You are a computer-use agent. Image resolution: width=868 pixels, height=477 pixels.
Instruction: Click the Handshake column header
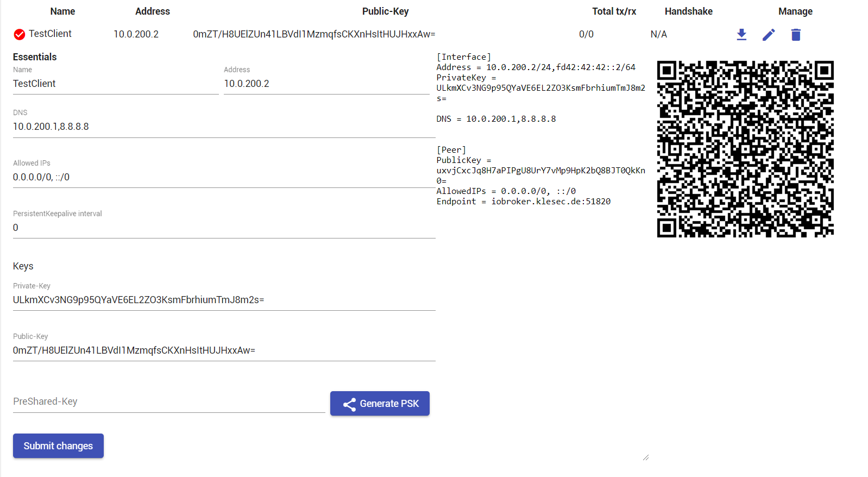(x=689, y=11)
